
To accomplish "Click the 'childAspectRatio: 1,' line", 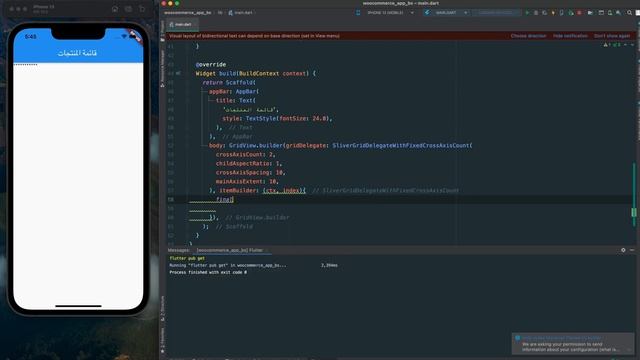I will click(x=249, y=163).
